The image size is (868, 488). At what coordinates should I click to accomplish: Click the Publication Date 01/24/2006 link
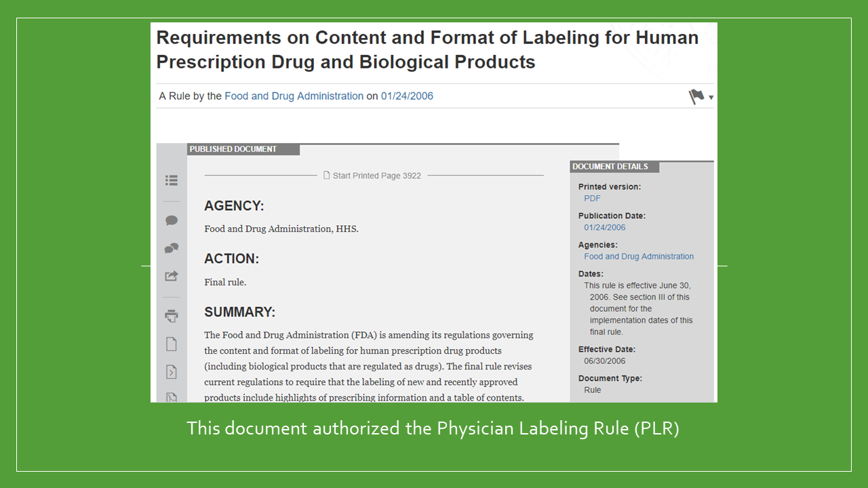604,227
